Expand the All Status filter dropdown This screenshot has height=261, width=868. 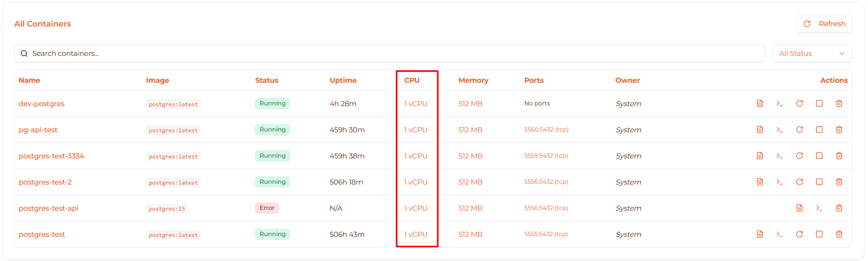coord(812,53)
